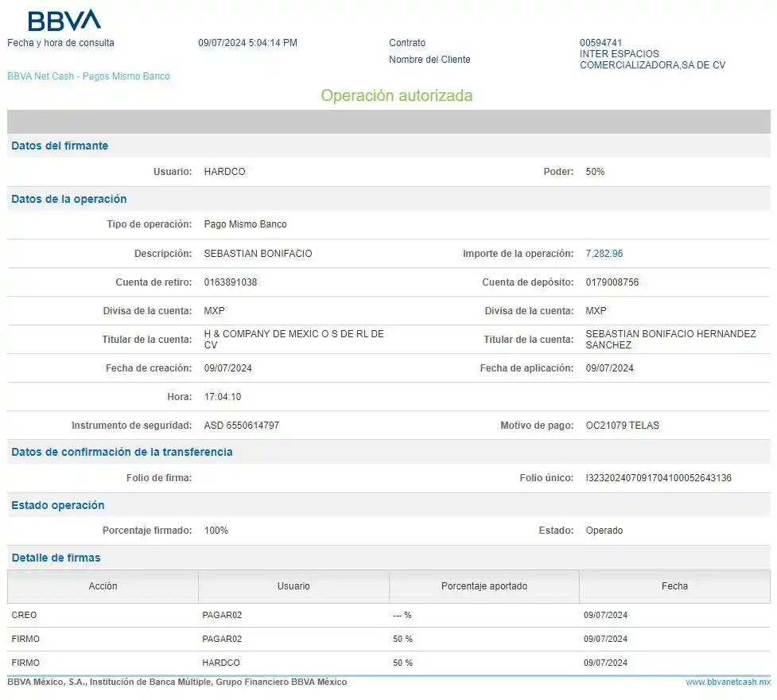
Task: Click the BBVA logo
Action: [64, 20]
